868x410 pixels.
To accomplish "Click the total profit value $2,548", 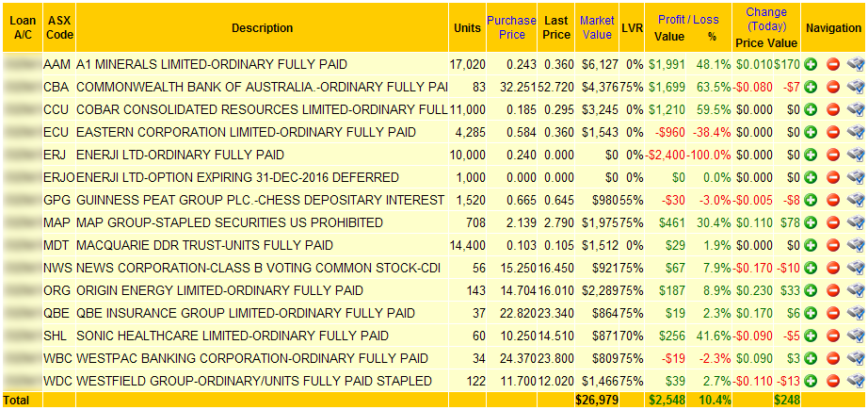I will [667, 400].
